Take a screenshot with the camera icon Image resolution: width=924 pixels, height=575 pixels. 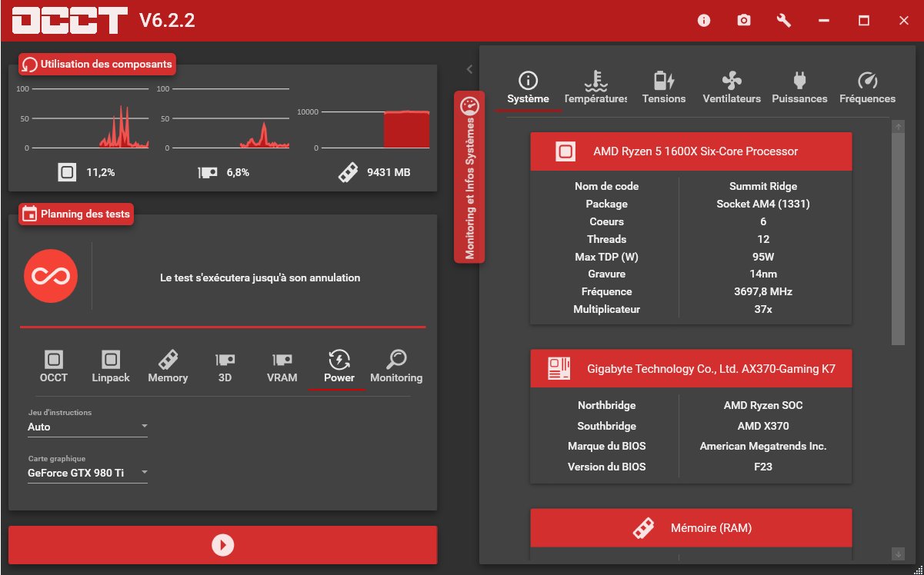(x=744, y=21)
